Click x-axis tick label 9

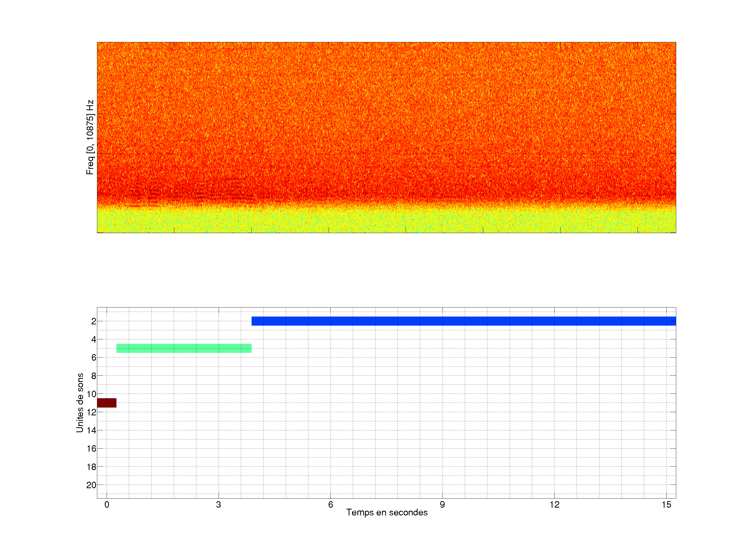click(x=442, y=505)
